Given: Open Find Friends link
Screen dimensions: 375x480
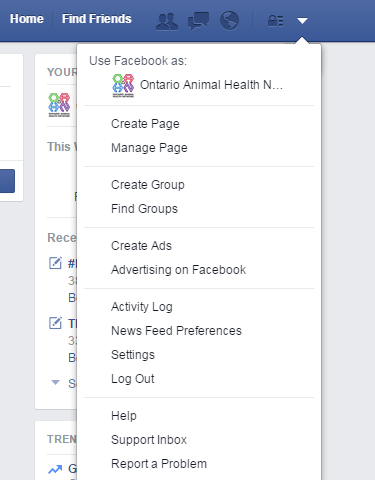Looking at the screenshot, I should [x=97, y=19].
